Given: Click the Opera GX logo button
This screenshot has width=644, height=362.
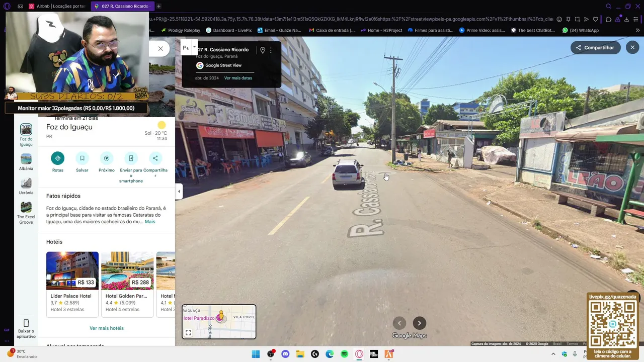Looking at the screenshot, I should (x=7, y=6).
